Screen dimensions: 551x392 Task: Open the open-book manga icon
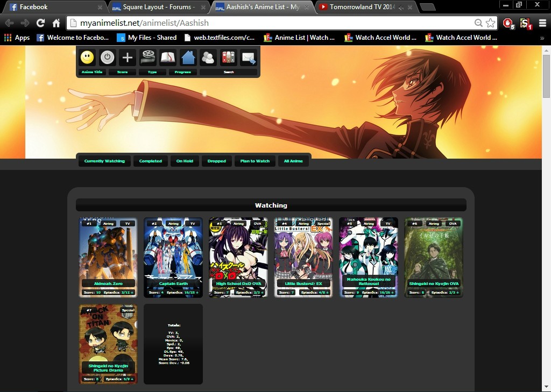click(x=167, y=58)
